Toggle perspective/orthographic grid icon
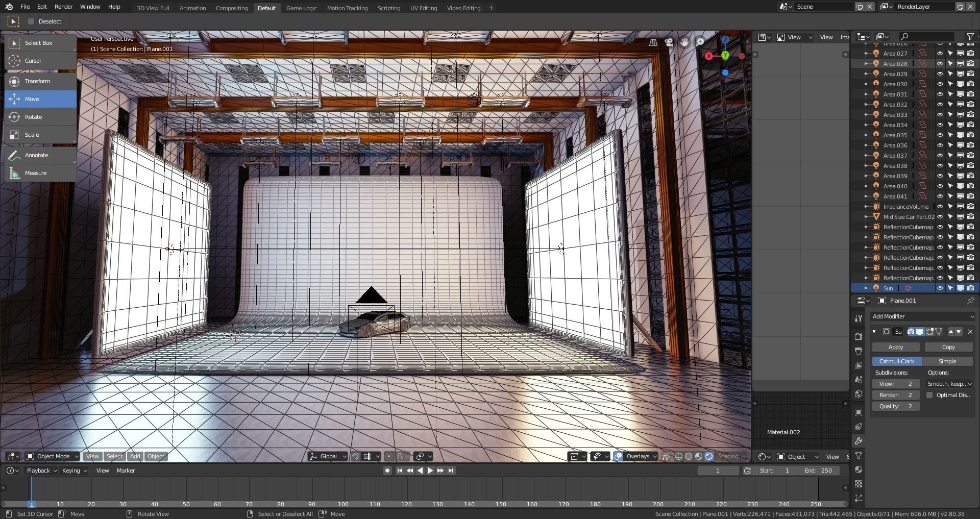 [653, 42]
